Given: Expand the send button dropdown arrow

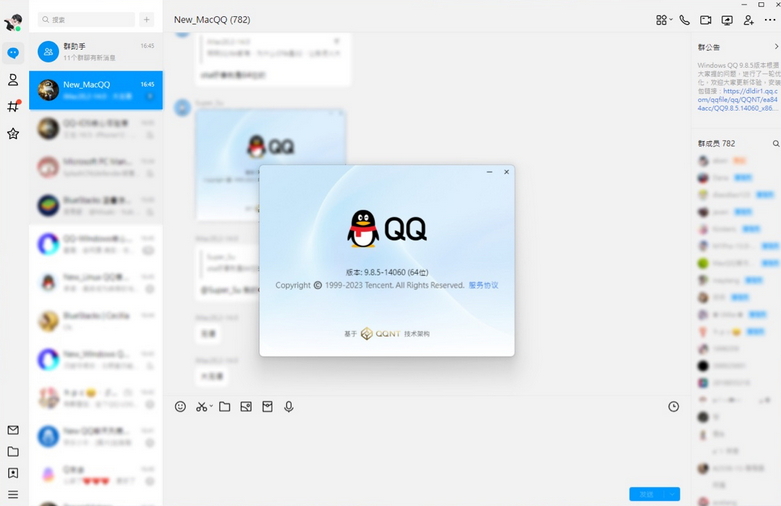Looking at the screenshot, I should pos(673,494).
